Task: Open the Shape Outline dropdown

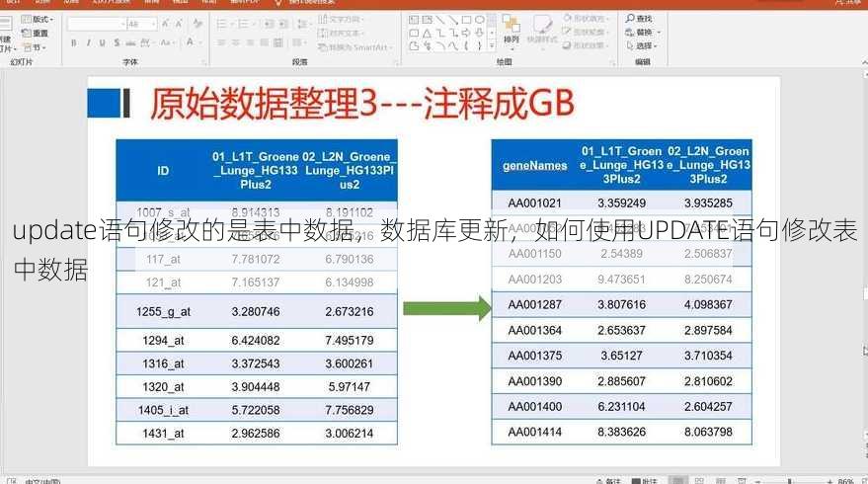Action: click(x=586, y=33)
